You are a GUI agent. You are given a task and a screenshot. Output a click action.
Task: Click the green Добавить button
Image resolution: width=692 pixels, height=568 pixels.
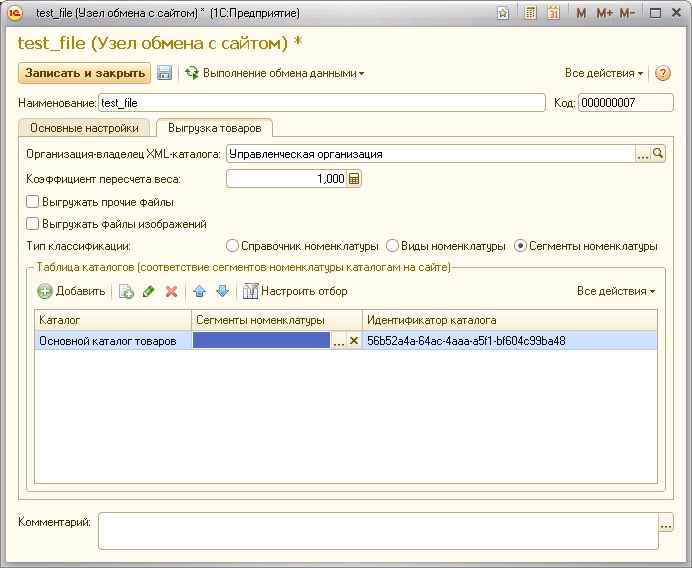pyautogui.click(x=71, y=291)
